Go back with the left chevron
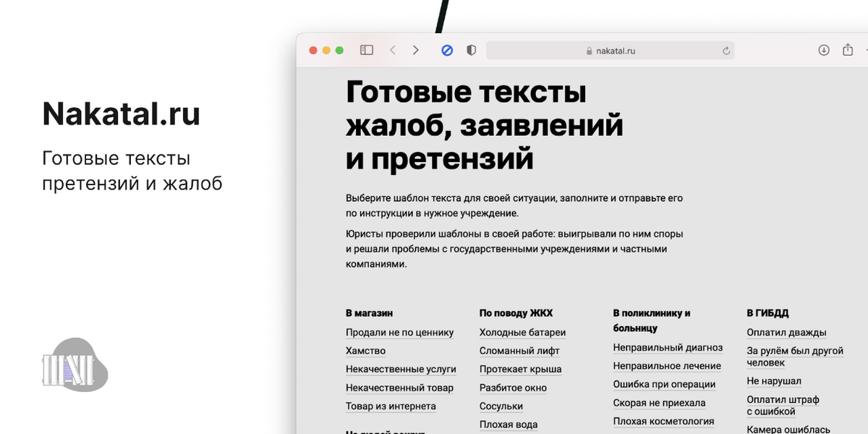This screenshot has height=434, width=868. 393,51
